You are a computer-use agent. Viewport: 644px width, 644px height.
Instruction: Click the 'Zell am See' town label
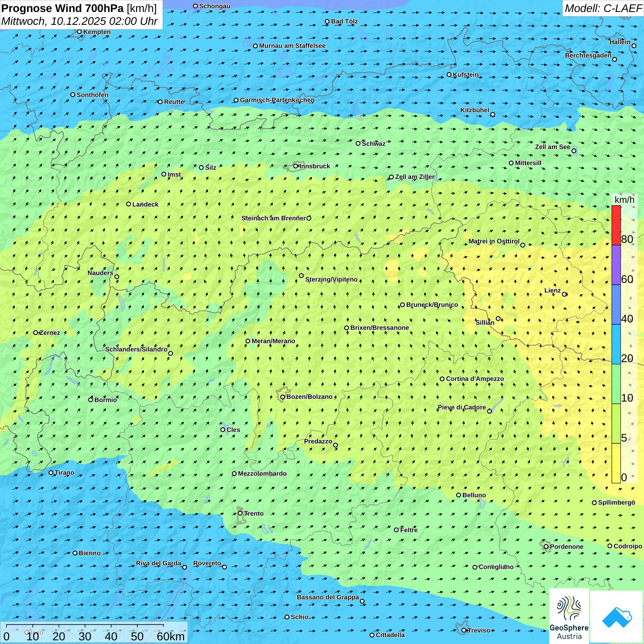pos(552,147)
